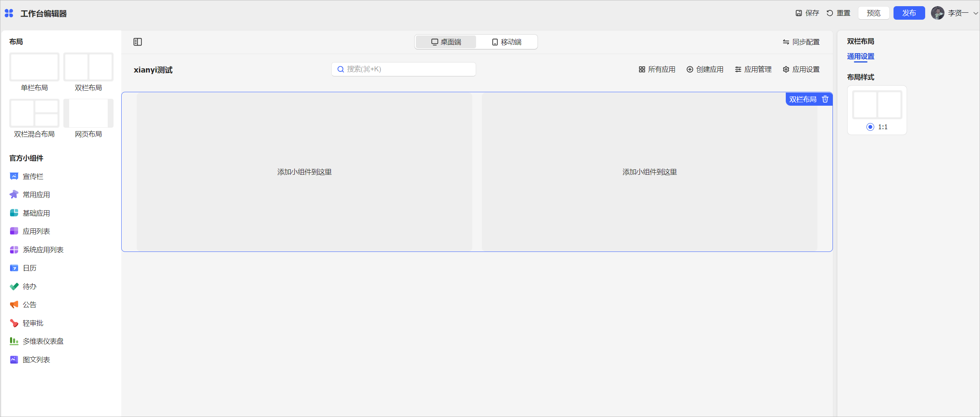
Task: Focus the 搜索 search input field
Action: click(x=404, y=69)
